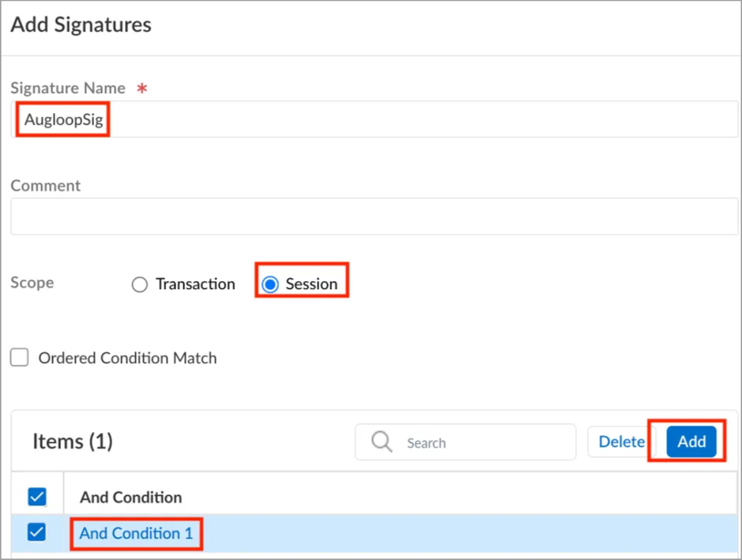Uncheck the And Condition 1 row checkbox

pos(37,532)
